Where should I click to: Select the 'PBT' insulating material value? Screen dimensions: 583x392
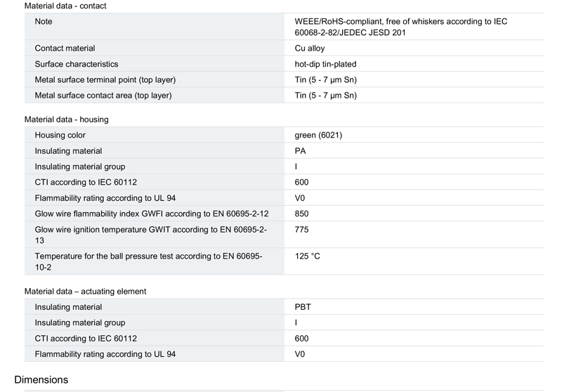point(303,307)
